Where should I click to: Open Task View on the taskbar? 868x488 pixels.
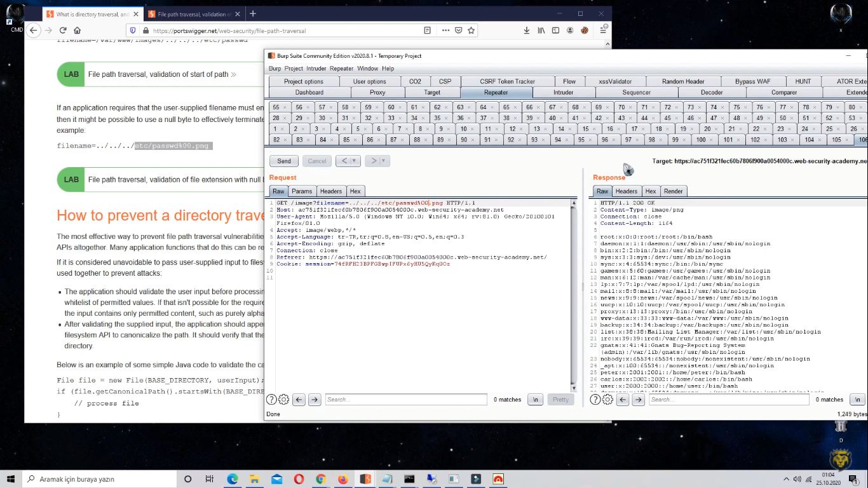point(209,478)
